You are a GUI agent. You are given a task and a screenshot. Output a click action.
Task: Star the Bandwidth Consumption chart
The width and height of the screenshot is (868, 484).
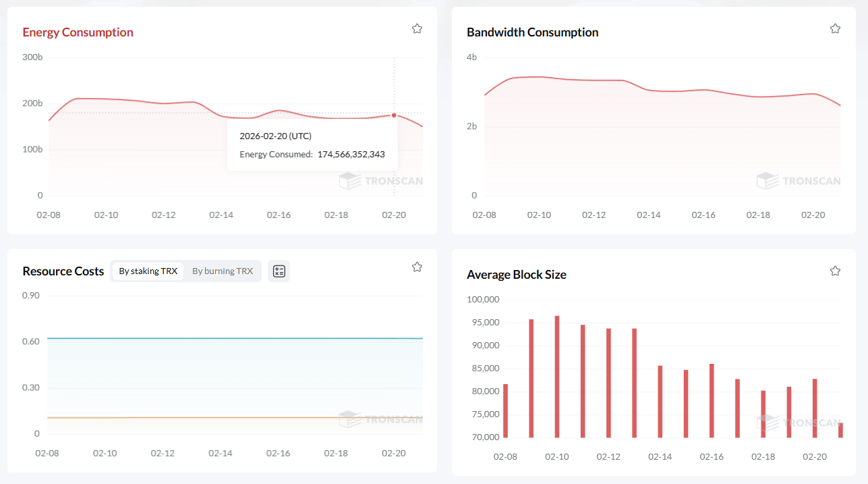pyautogui.click(x=835, y=28)
